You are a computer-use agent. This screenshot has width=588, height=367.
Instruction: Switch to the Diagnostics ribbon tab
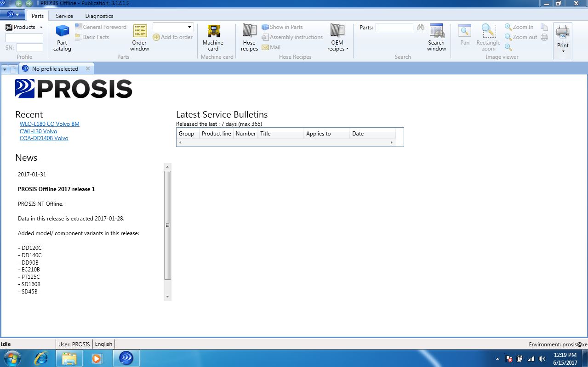99,16
